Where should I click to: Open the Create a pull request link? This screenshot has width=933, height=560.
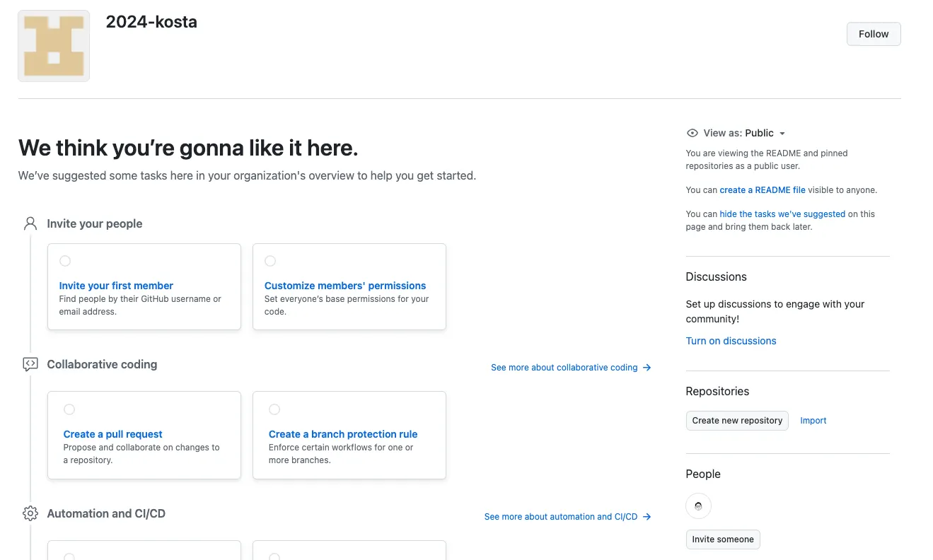tap(113, 434)
